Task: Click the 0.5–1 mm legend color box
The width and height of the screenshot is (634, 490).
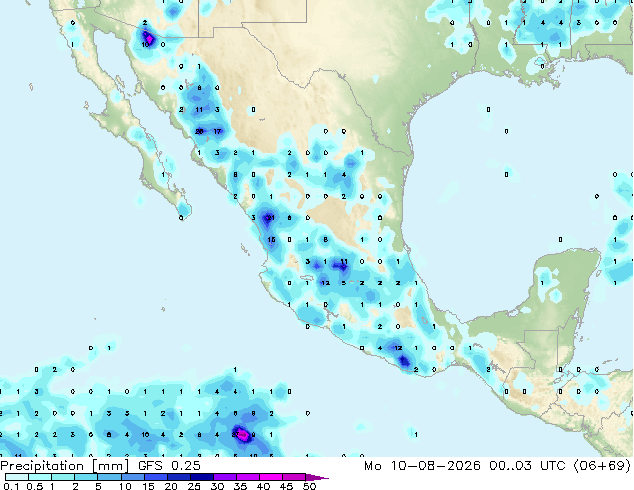Action: pos(40,477)
